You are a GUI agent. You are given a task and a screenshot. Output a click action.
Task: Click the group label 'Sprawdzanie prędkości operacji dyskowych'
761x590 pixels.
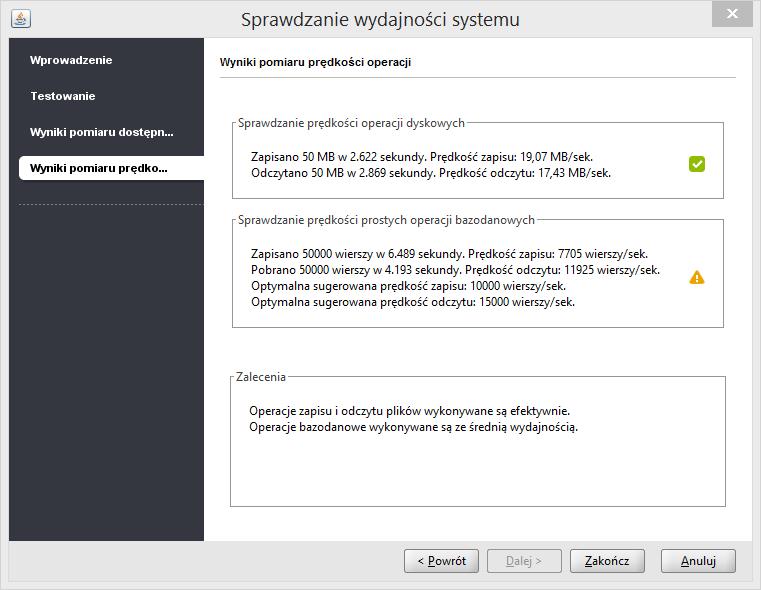coord(351,123)
